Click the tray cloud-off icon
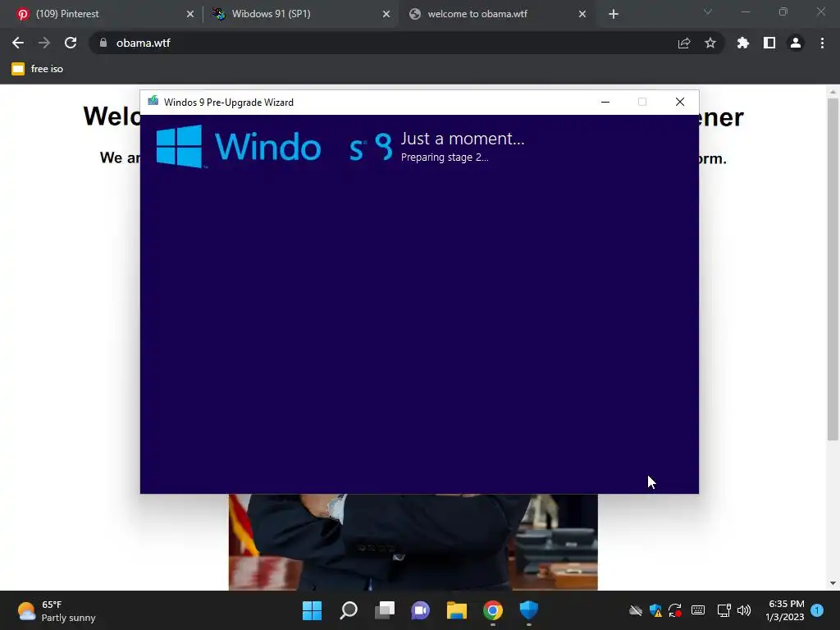This screenshot has height=630, width=840. (636, 610)
